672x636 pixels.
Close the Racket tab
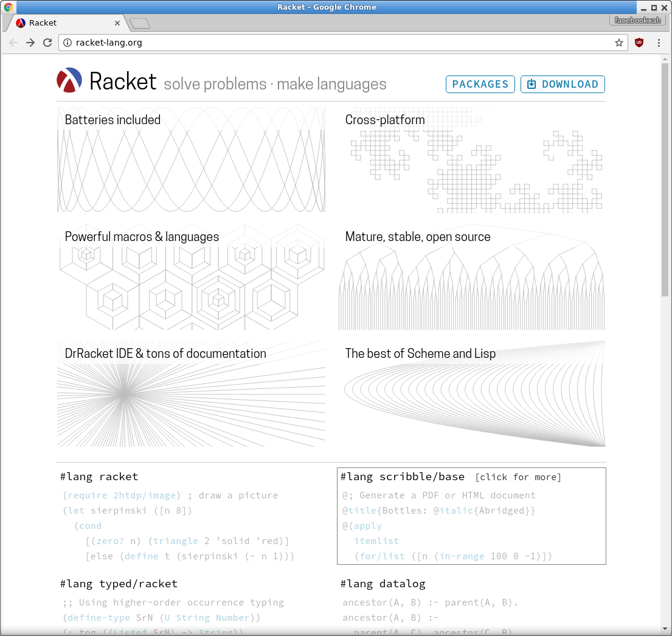[x=117, y=23]
